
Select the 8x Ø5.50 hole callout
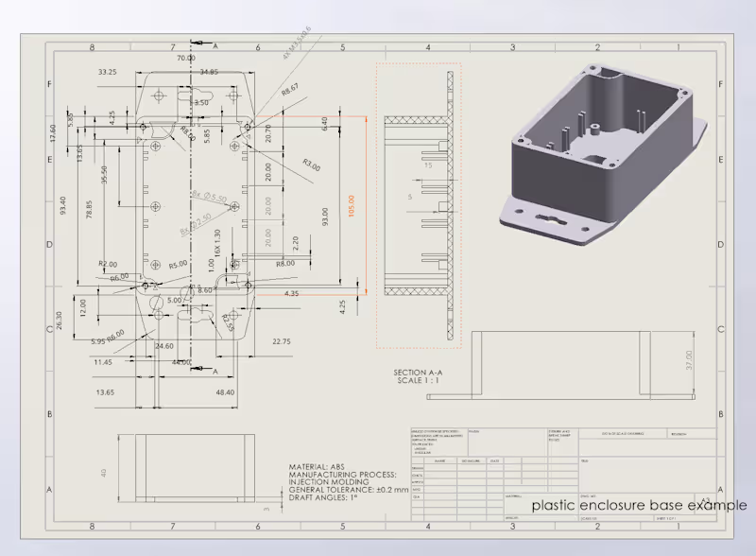(x=210, y=197)
